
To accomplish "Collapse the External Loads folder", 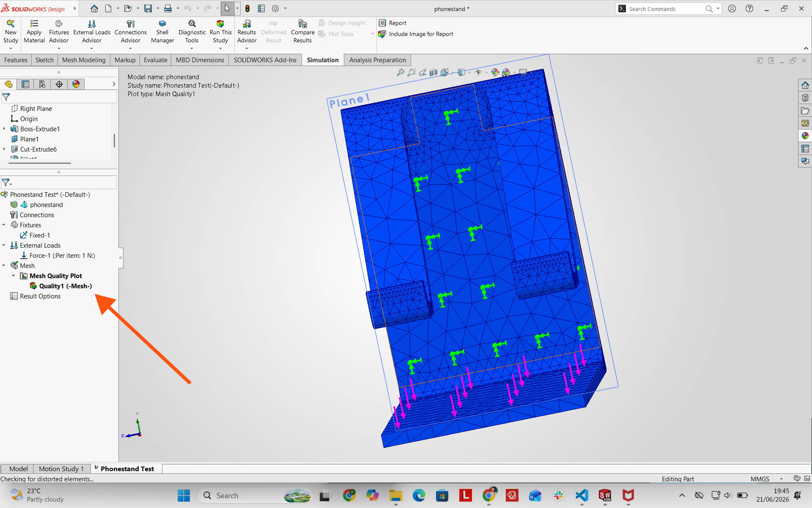I will tap(4, 245).
